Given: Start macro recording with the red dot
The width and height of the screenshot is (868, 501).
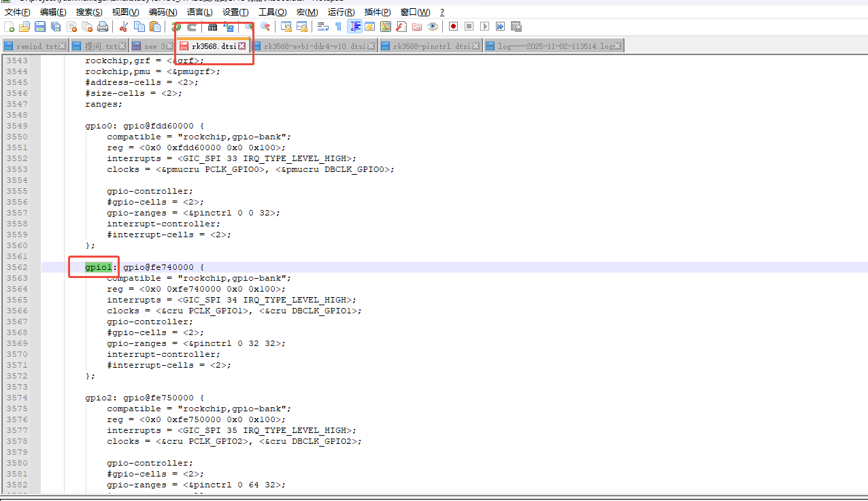Looking at the screenshot, I should tap(453, 27).
